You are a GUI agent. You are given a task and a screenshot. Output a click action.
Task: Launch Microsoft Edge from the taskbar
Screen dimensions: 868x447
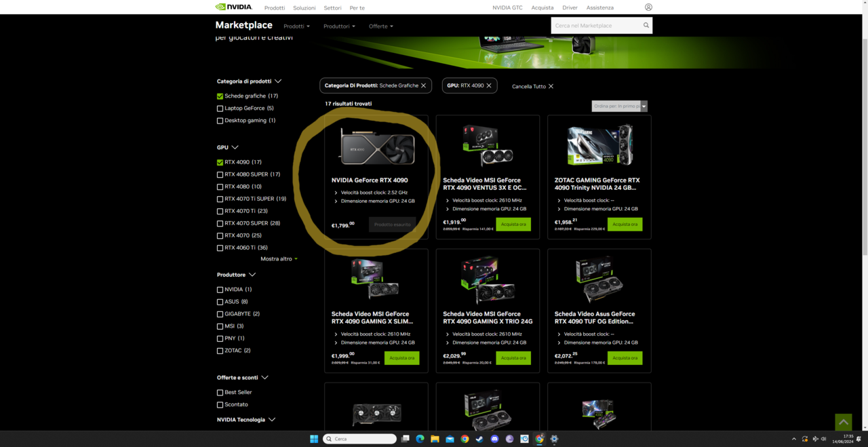pos(420,439)
